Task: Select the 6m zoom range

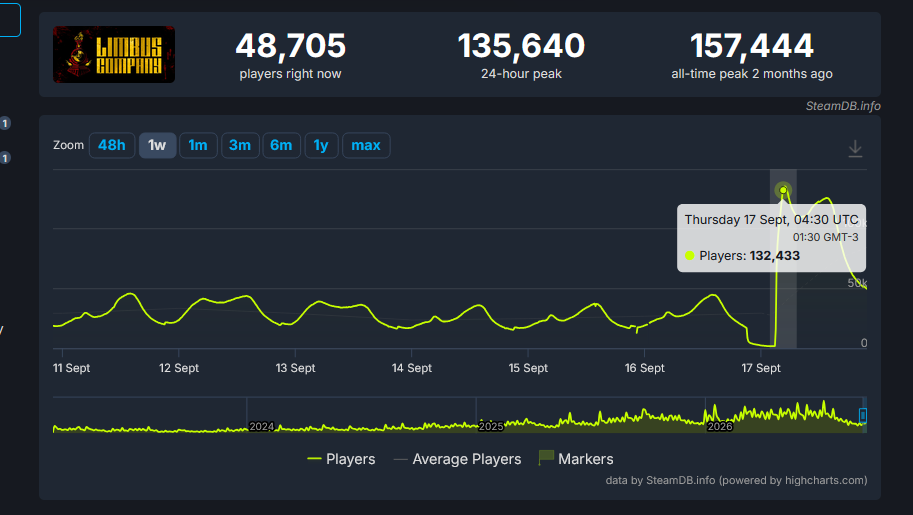Action: coord(281,145)
